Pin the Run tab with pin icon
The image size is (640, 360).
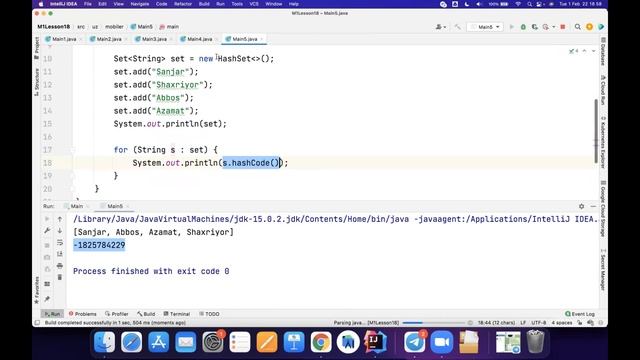[47, 299]
